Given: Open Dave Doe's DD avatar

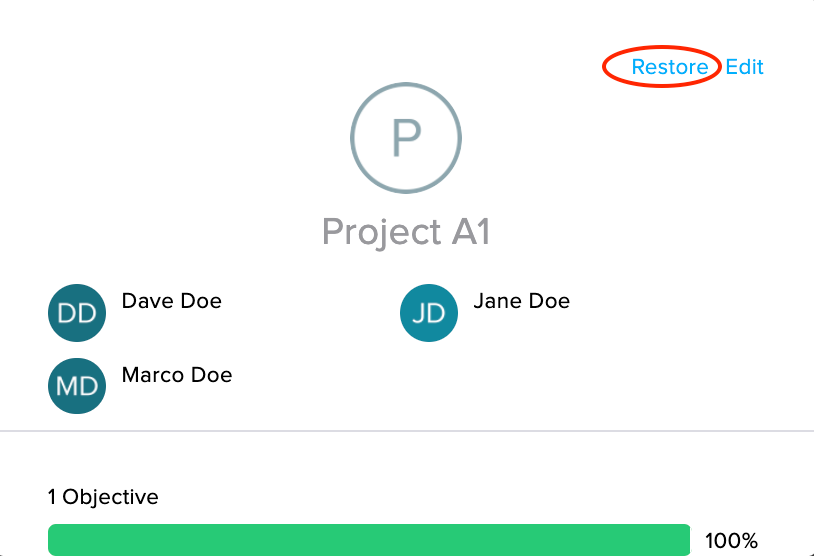Looking at the screenshot, I should (77, 313).
